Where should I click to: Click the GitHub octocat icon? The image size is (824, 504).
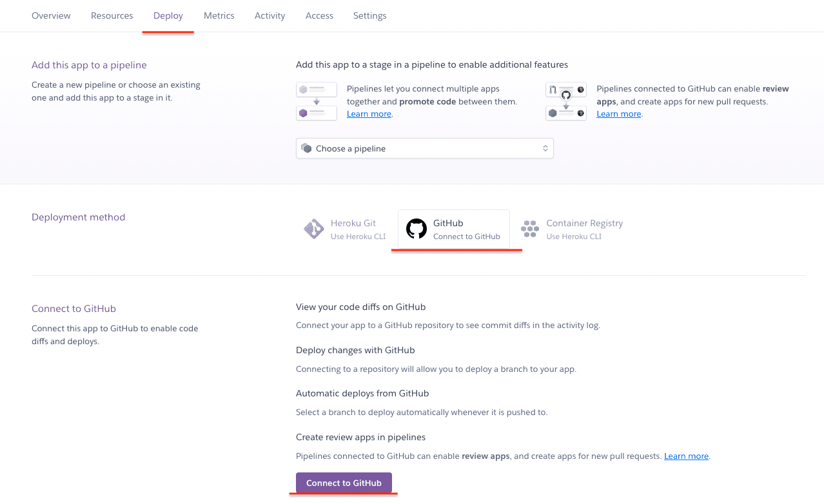pos(417,229)
